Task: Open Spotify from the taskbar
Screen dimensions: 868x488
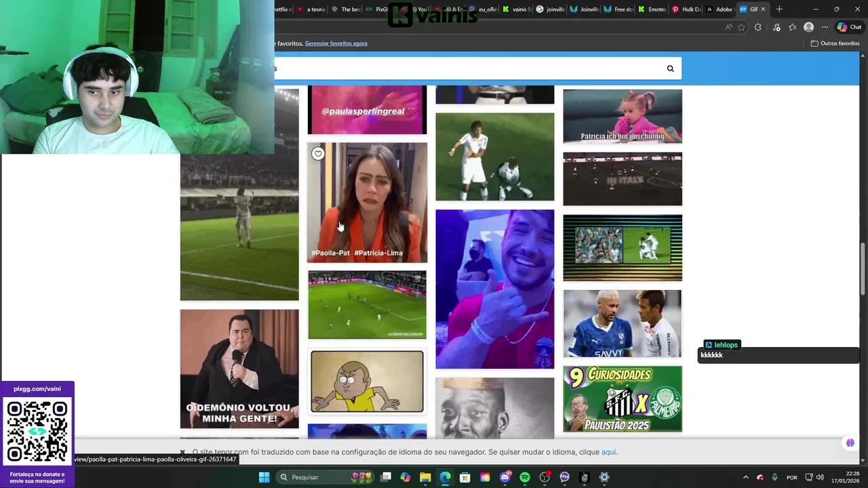Action: [525, 477]
